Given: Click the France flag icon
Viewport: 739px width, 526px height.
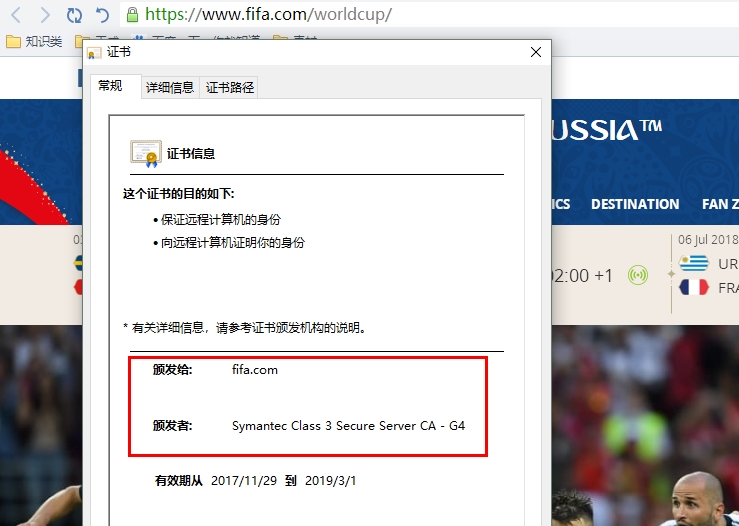Looking at the screenshot, I should (x=694, y=287).
